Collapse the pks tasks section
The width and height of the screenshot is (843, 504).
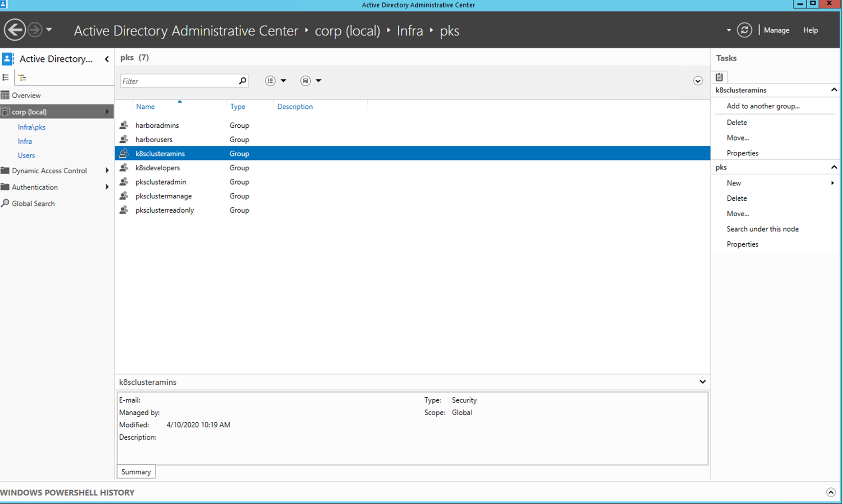coord(834,167)
